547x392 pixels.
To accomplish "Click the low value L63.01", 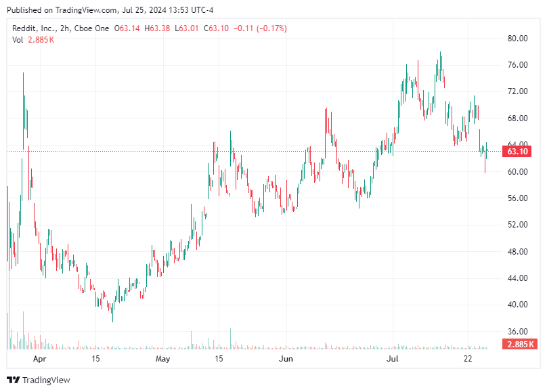I will 187,28.
